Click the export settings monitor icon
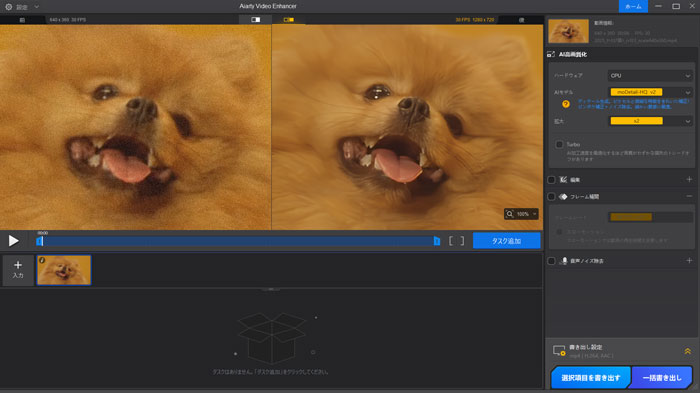 pos(559,351)
